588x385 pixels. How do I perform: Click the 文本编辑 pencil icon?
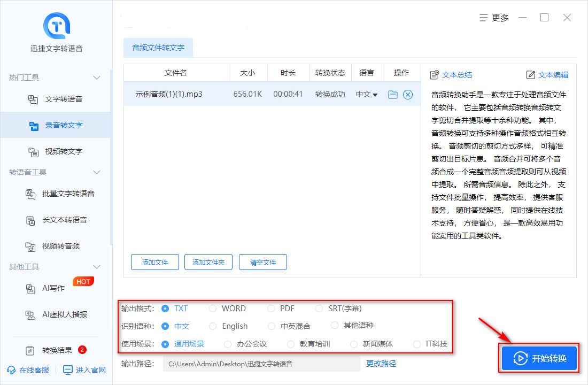tap(531, 75)
